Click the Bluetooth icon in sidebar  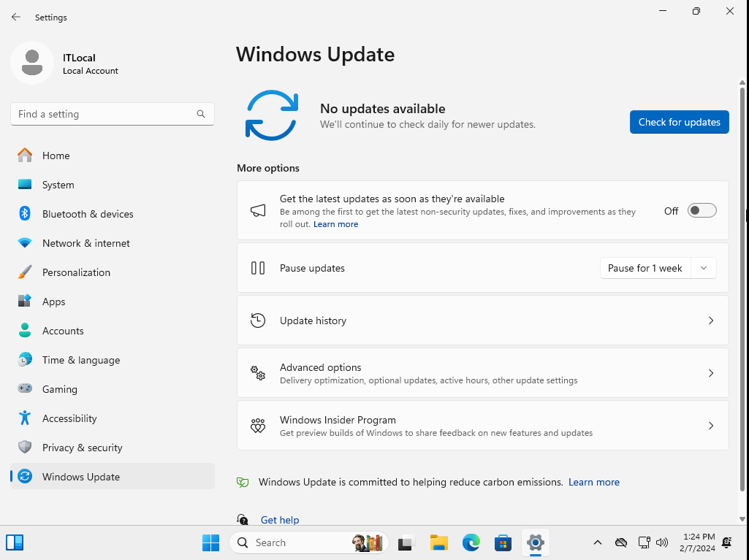click(x=25, y=213)
